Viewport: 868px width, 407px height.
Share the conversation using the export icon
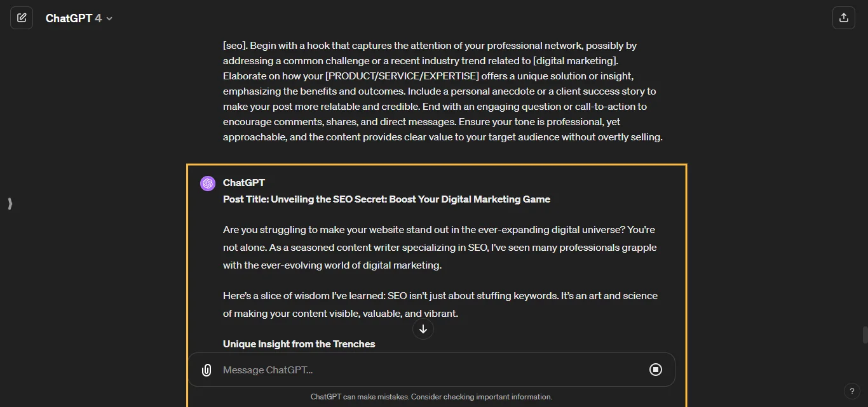pyautogui.click(x=844, y=18)
